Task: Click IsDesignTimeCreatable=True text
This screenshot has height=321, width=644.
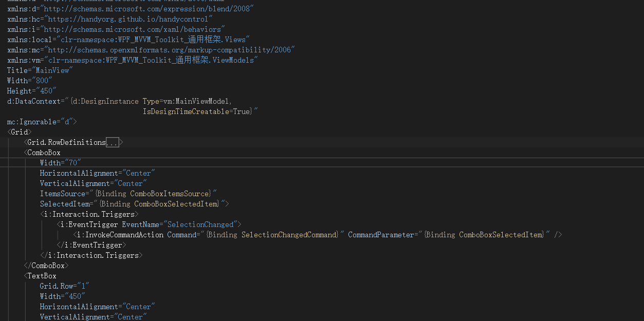Action: [x=196, y=111]
